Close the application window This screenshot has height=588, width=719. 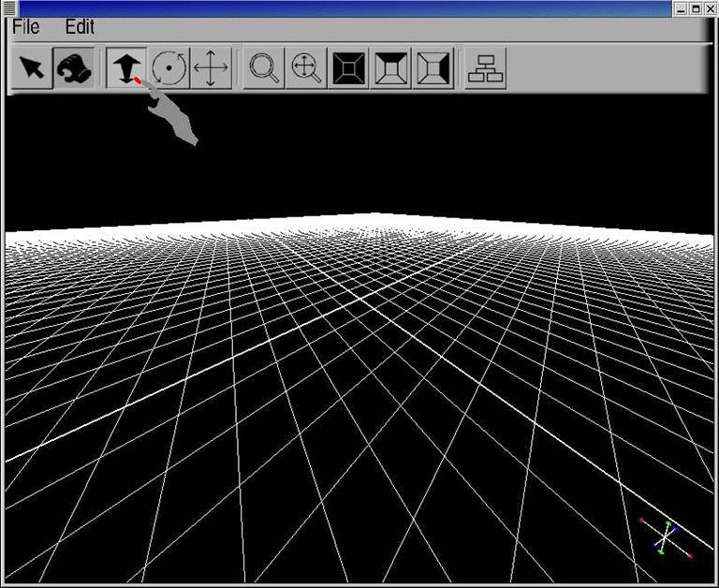pos(710,8)
